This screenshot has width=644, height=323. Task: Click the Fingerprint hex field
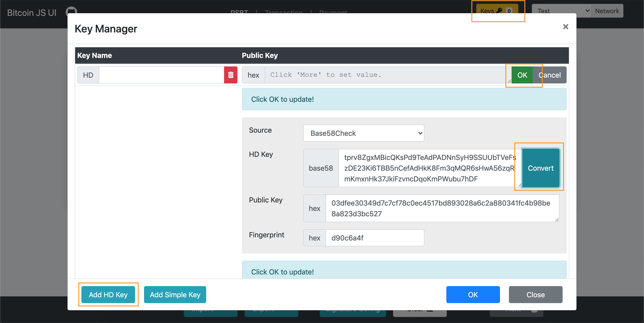[x=375, y=238]
